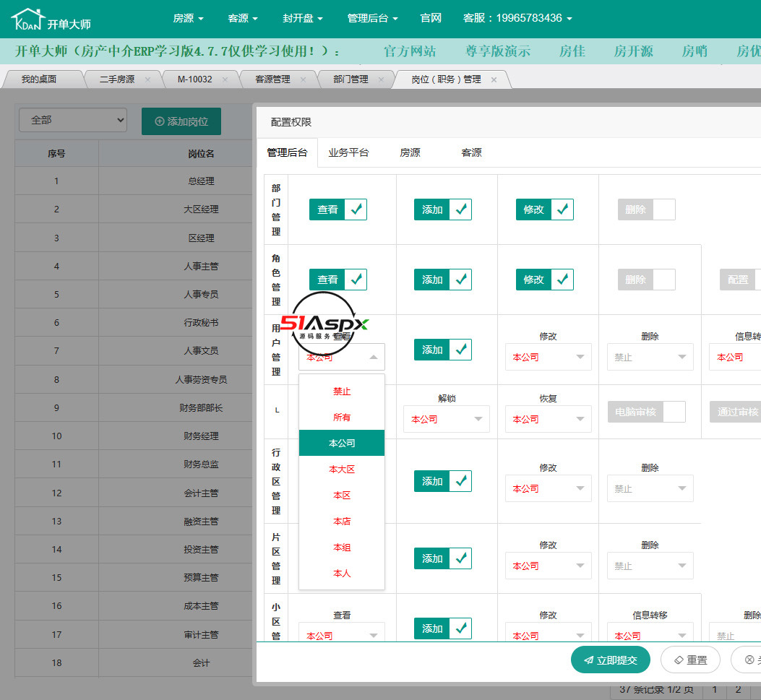
Task: Choose 本区 in the dropdown list
Action: 342,496
